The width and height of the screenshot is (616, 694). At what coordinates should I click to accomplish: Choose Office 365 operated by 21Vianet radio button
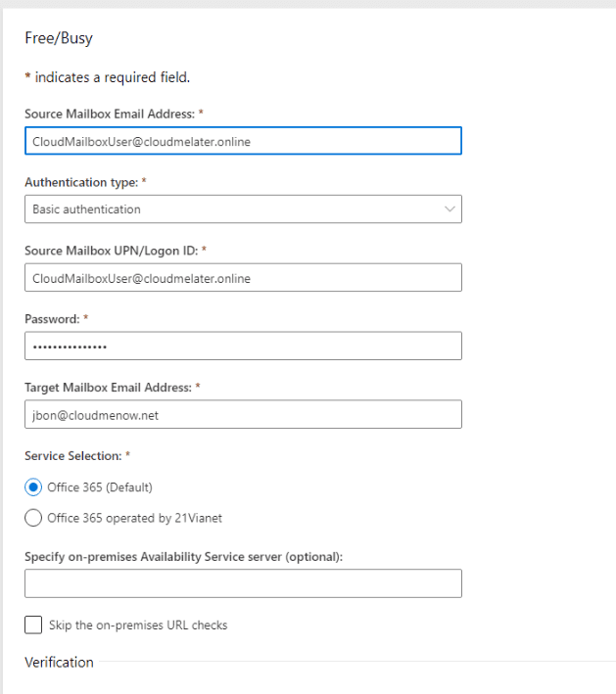pyautogui.click(x=34, y=518)
